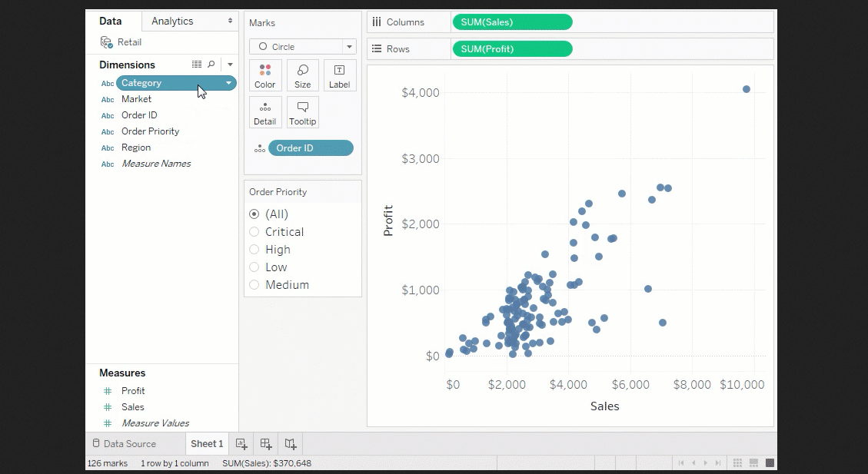Select the Critical order priority option
Viewport: 868px width, 474px height.
click(x=254, y=232)
